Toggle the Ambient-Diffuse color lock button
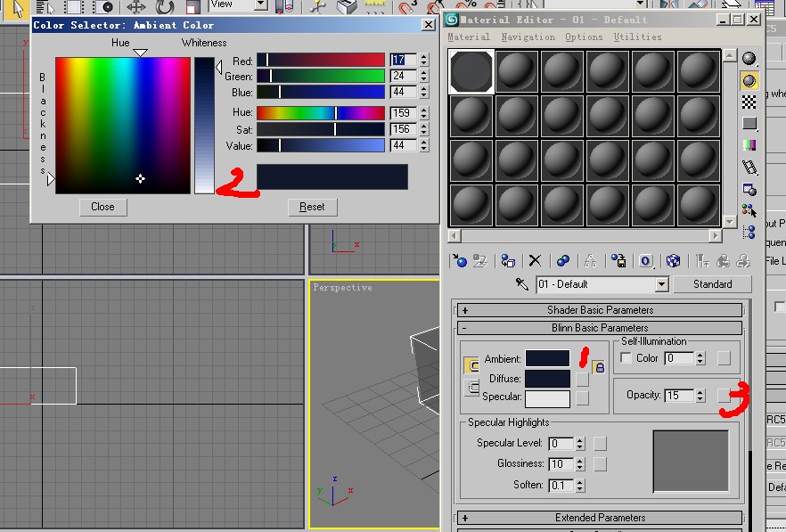This screenshot has width=786, height=532. point(471,365)
